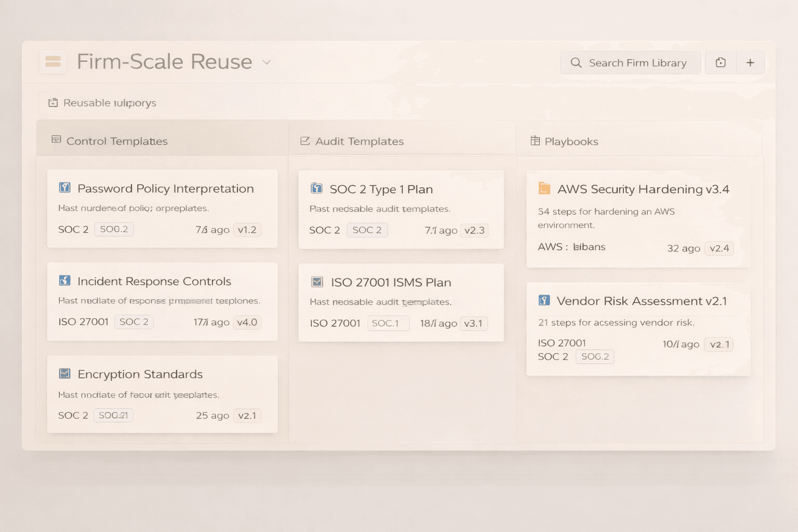
Task: Focus the Search Firm Library field
Action: 631,63
